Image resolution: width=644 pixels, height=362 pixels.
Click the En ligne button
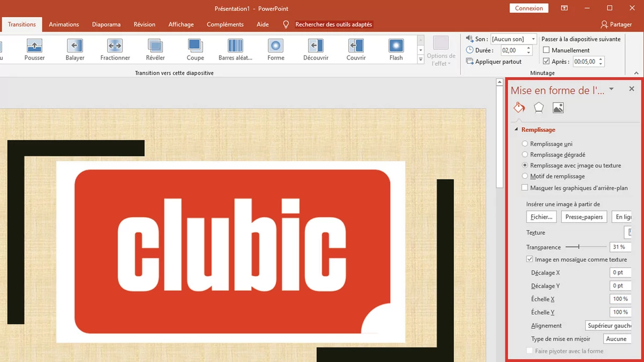622,217
